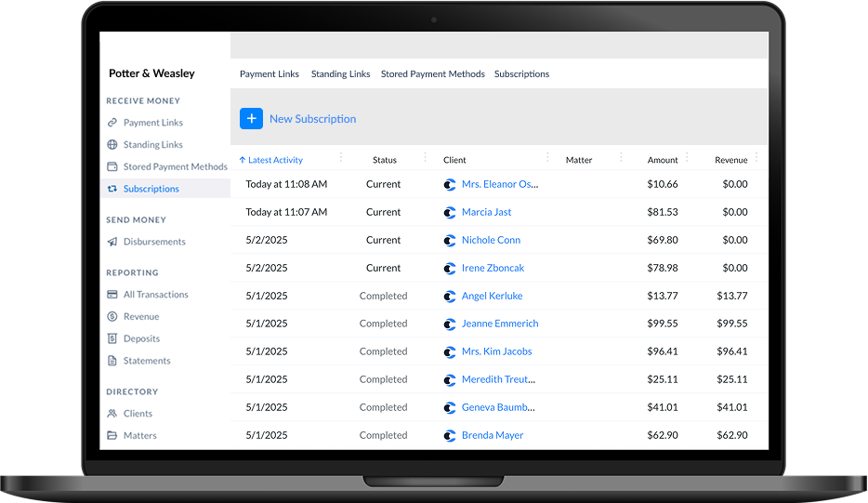This screenshot has width=868, height=503.
Task: Open Matters in the Directory section
Action: tap(139, 436)
